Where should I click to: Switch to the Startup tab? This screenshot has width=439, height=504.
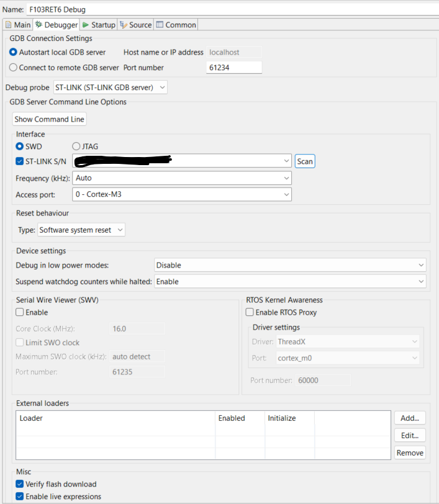point(99,25)
